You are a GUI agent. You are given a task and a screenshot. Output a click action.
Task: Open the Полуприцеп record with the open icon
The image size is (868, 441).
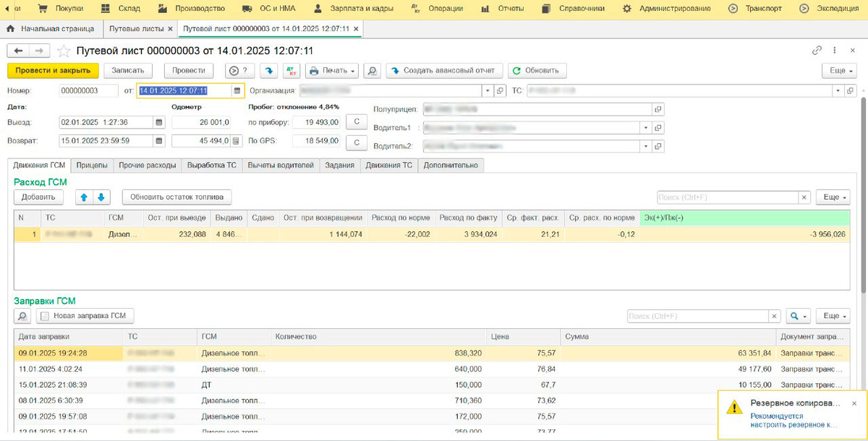point(658,108)
